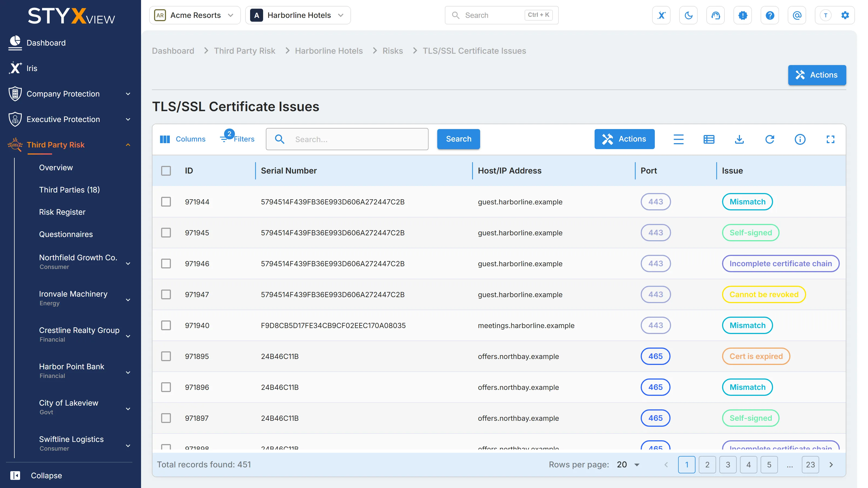Screen dimensions: 868x488
Task: Switch to the list view icon
Action: pos(709,139)
